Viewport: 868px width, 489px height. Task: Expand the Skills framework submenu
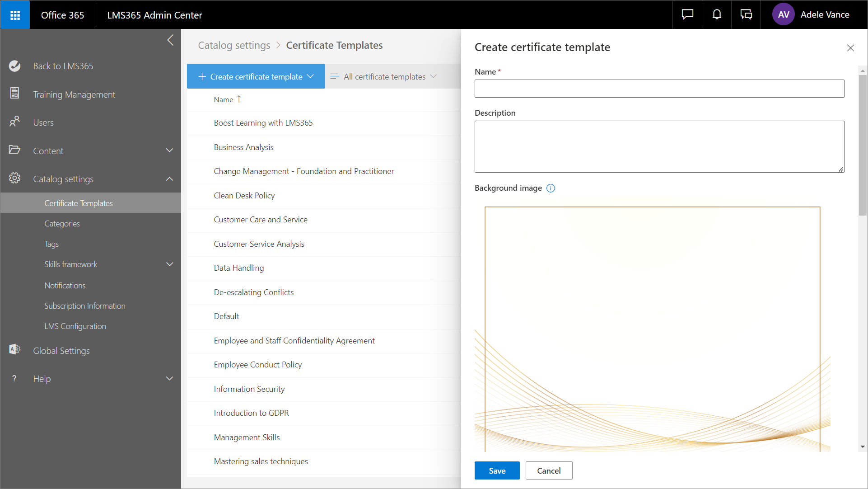pyautogui.click(x=169, y=264)
